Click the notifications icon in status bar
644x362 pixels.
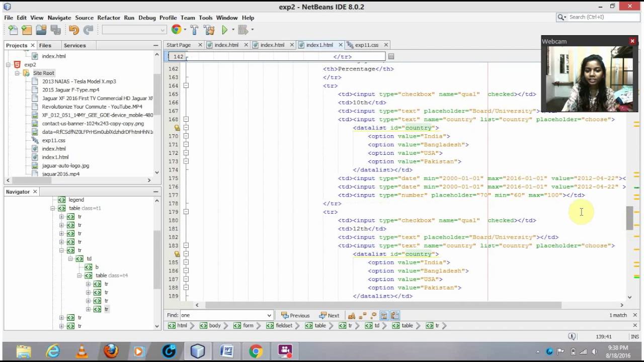coord(572,336)
